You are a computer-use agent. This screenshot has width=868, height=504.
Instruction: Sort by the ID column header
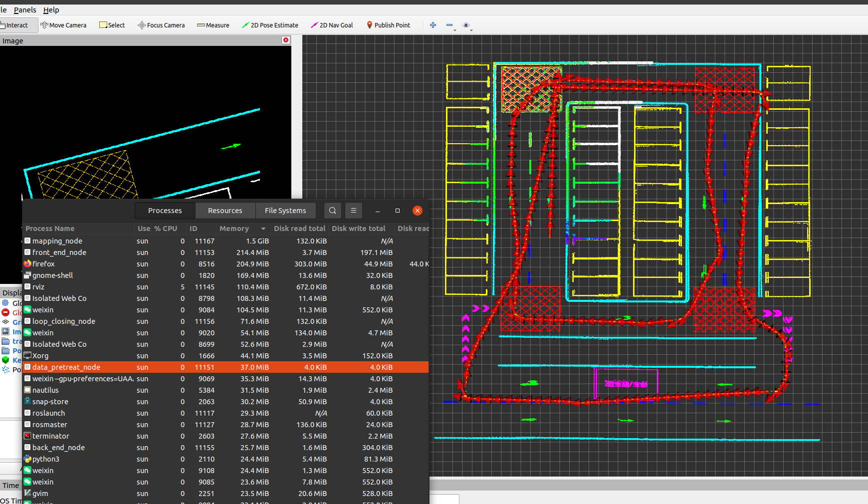click(194, 229)
